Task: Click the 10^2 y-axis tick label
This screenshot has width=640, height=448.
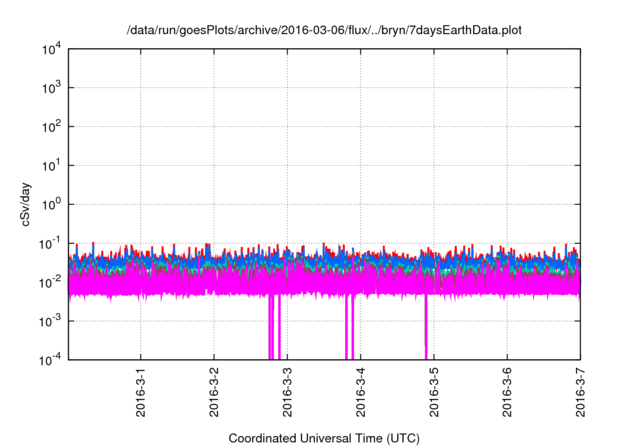Action: pyautogui.click(x=52, y=126)
